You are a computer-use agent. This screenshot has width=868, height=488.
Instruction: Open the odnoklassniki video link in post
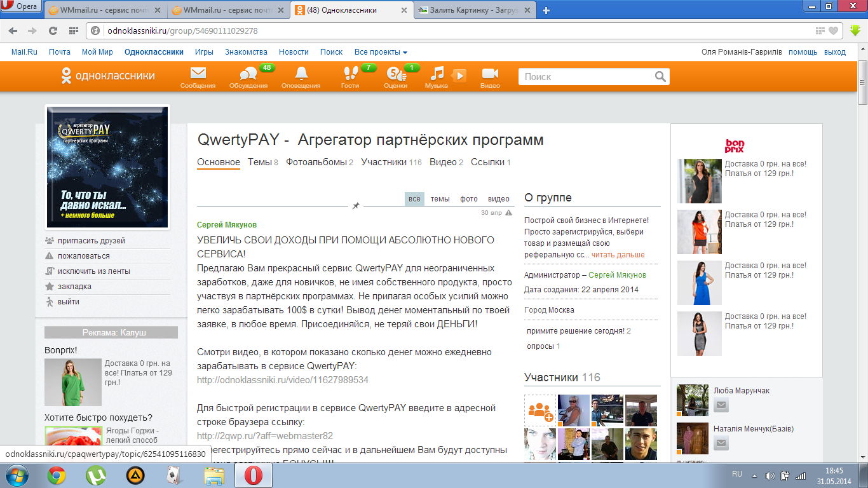point(283,380)
